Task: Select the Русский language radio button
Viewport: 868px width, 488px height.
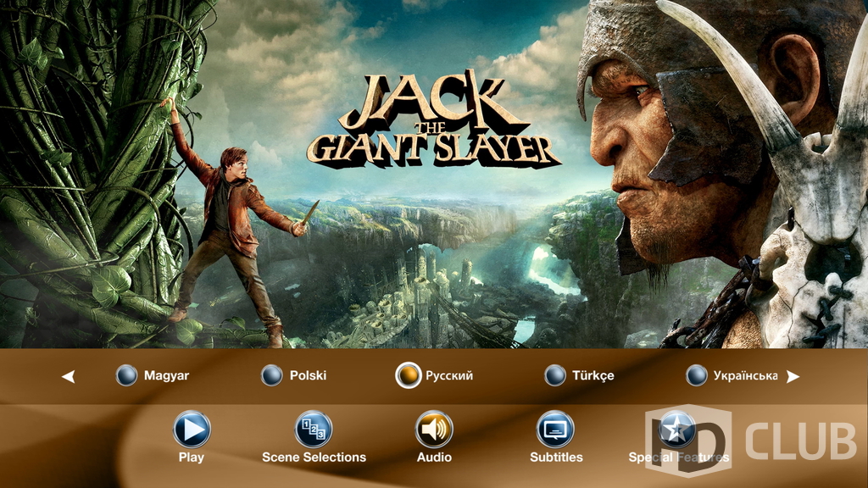Action: (408, 375)
